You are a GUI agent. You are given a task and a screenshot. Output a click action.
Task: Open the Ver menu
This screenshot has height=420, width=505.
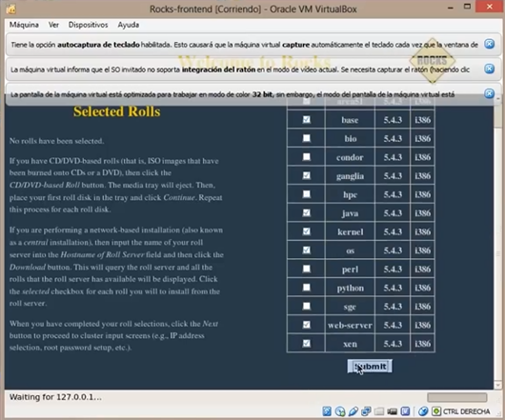pyautogui.click(x=53, y=25)
